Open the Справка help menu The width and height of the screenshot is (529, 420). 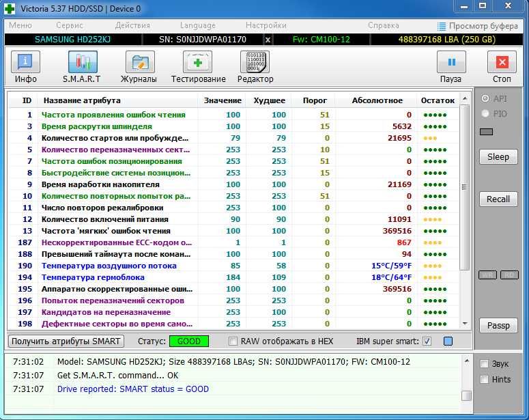click(x=383, y=25)
